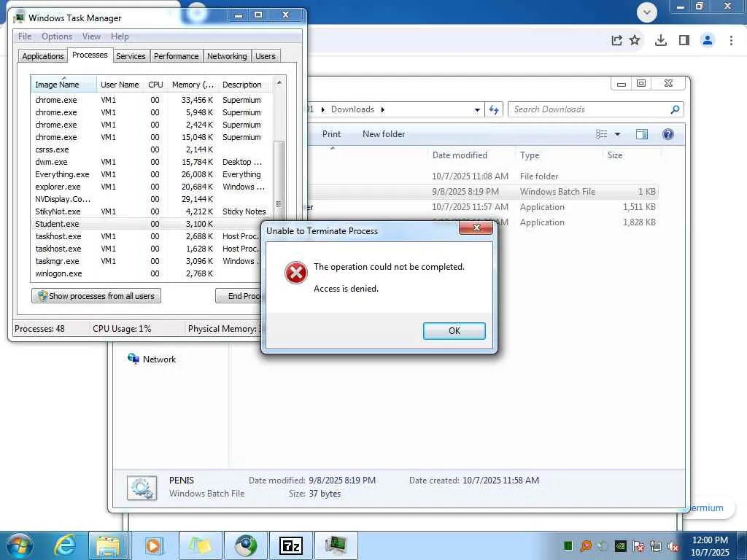747x560 pixels.
Task: Click Show processes from all users
Action: [96, 296]
